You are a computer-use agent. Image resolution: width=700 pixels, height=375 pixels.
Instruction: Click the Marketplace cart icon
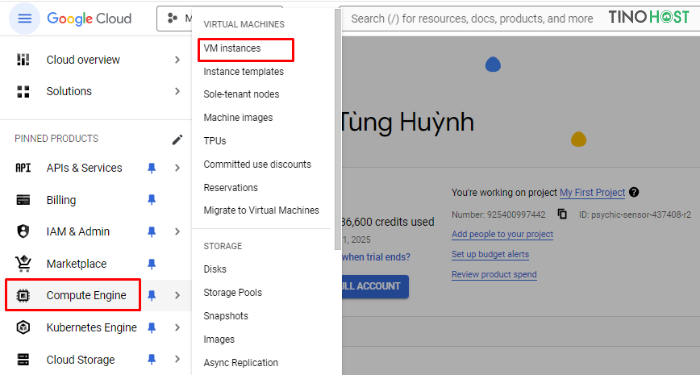click(23, 263)
